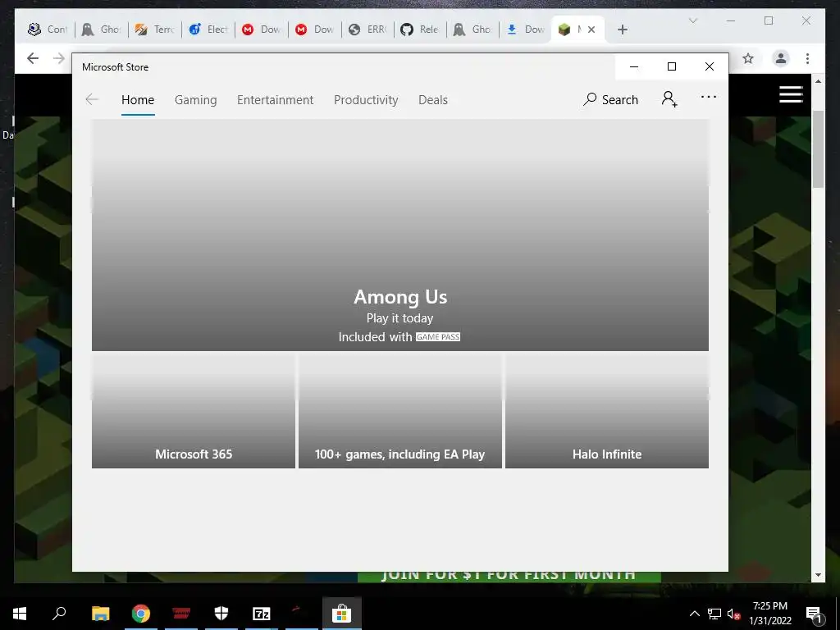840x630 pixels.
Task: Open the Chrome profile avatar
Action: 781,58
